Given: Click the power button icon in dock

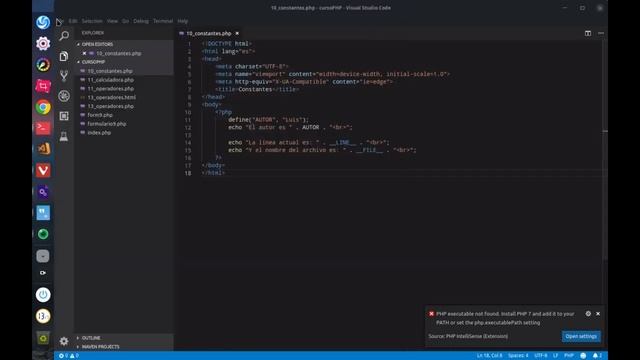Looking at the screenshot, I should point(43,295).
